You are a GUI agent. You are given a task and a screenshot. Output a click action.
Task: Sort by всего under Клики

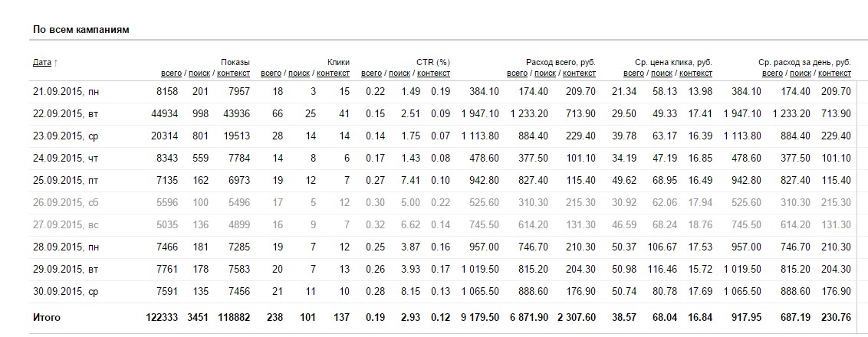[271, 74]
